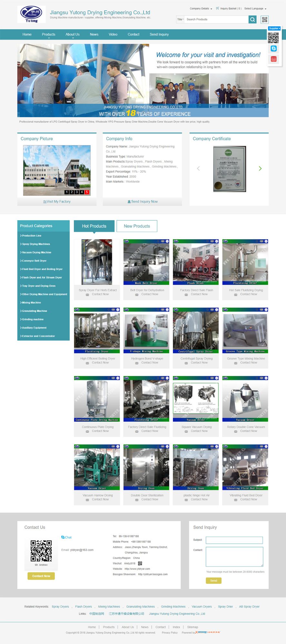Open the Select Language dropdown

click(x=255, y=9)
